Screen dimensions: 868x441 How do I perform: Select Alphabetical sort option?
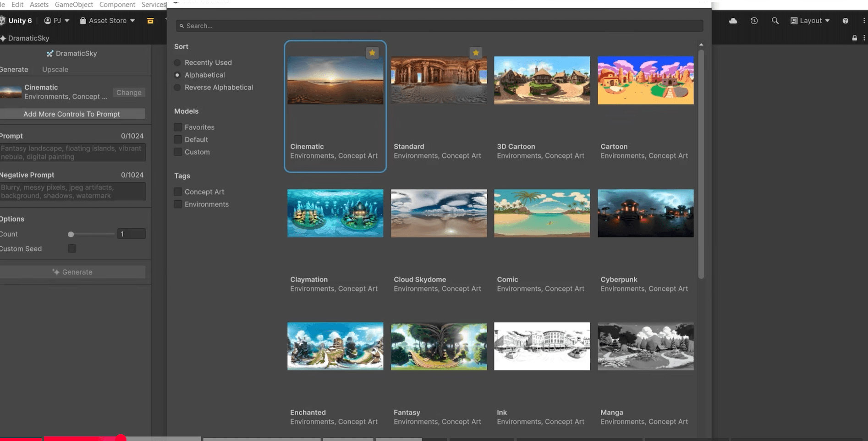(177, 75)
